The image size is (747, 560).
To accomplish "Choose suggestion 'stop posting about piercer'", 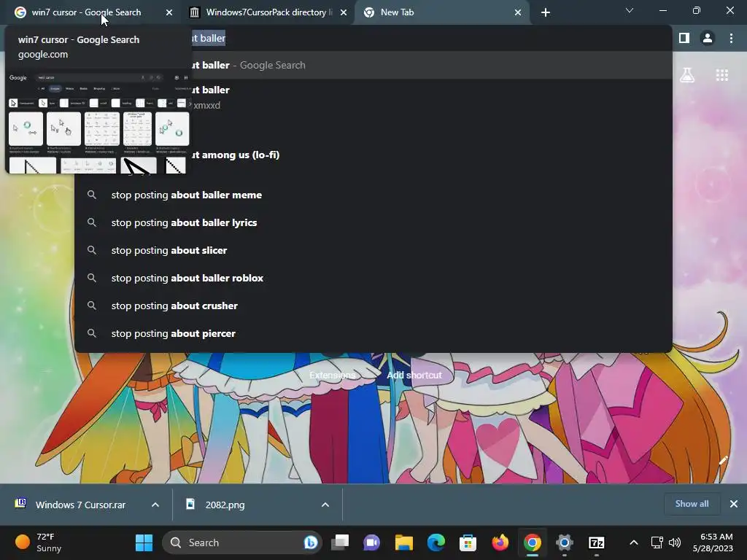I will pyautogui.click(x=373, y=333).
